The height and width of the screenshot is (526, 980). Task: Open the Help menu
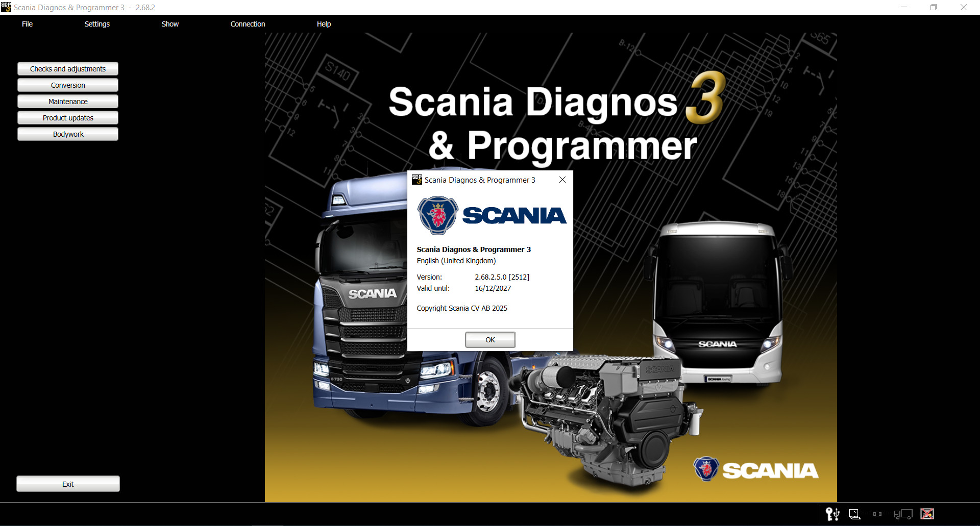tap(323, 23)
